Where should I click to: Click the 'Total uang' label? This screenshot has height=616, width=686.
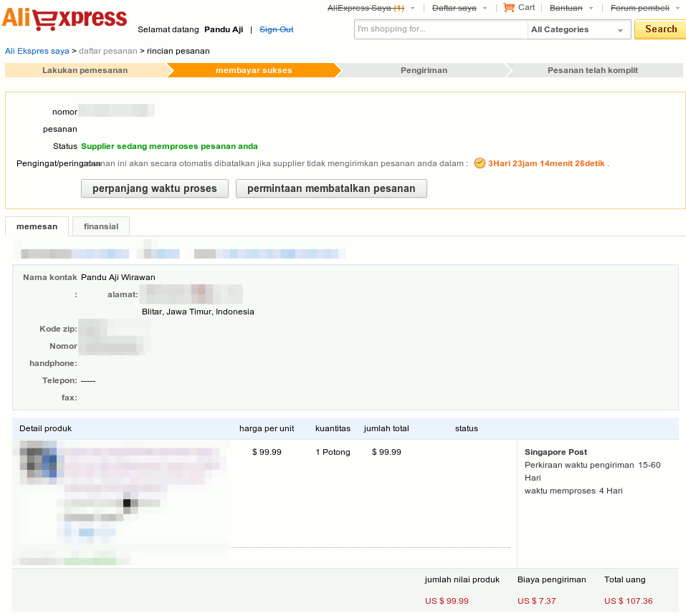625,579
